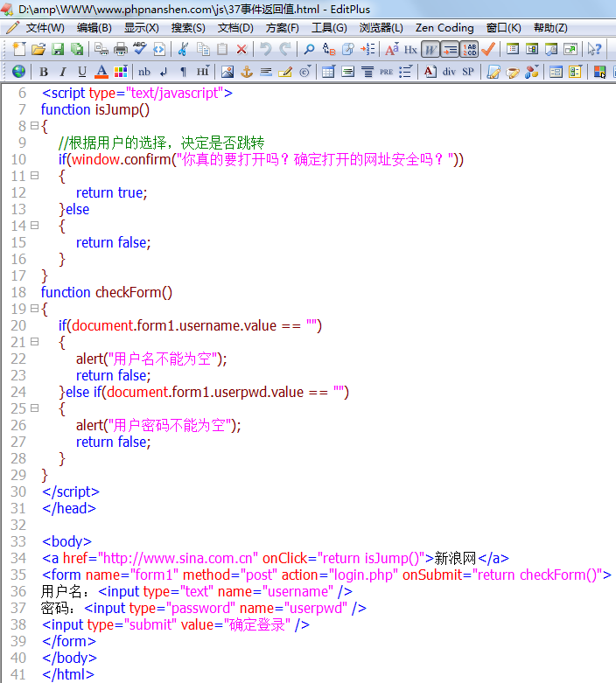
Task: View page in browser globe icon
Action: click(18, 72)
